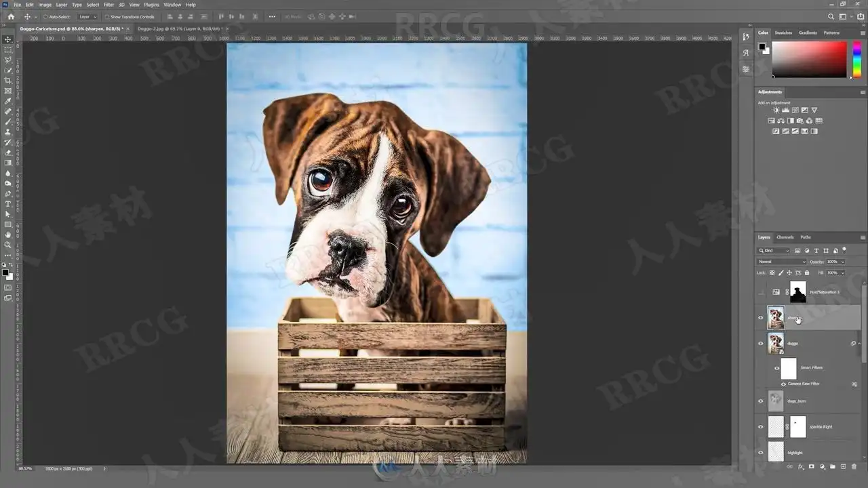Switch to the Gradients tab
The height and width of the screenshot is (488, 868).
[x=808, y=33]
